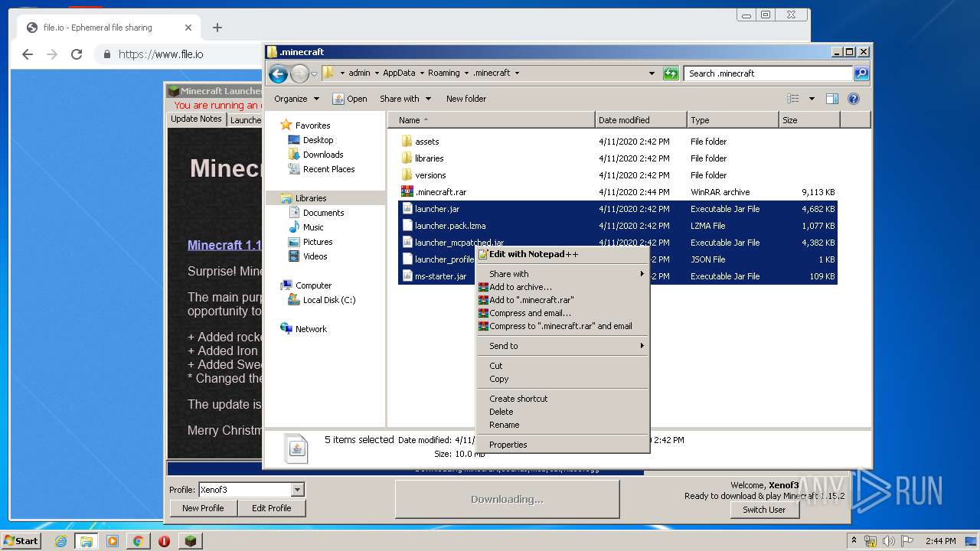This screenshot has width=980, height=551.
Task: Click the Downloading... play button
Action: [507, 499]
